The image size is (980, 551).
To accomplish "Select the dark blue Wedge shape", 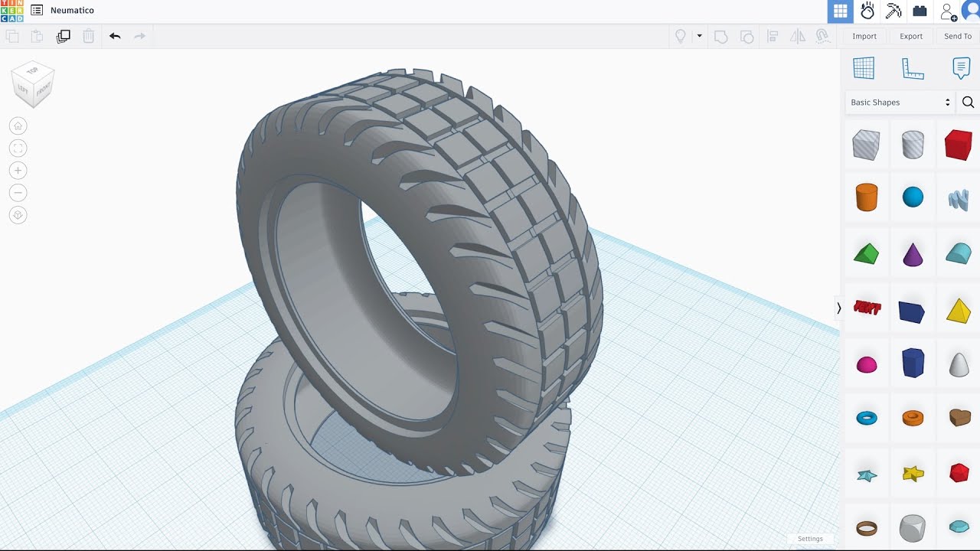I will (911, 311).
